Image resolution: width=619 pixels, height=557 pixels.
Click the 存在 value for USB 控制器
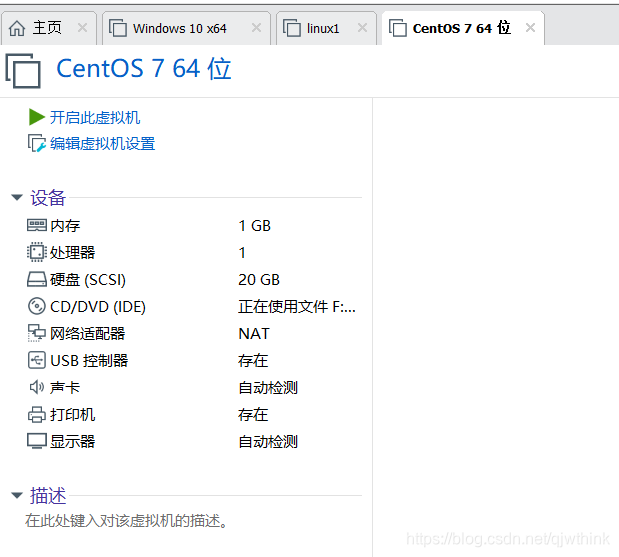click(253, 361)
